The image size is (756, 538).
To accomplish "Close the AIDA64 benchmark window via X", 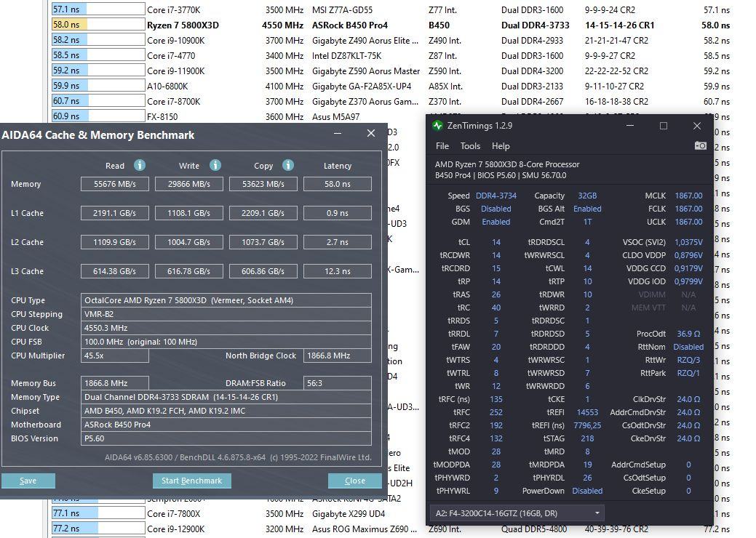I will (371, 134).
